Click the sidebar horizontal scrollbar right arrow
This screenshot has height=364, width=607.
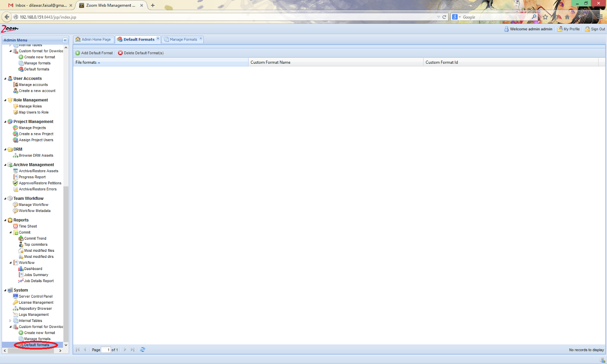tap(60, 351)
